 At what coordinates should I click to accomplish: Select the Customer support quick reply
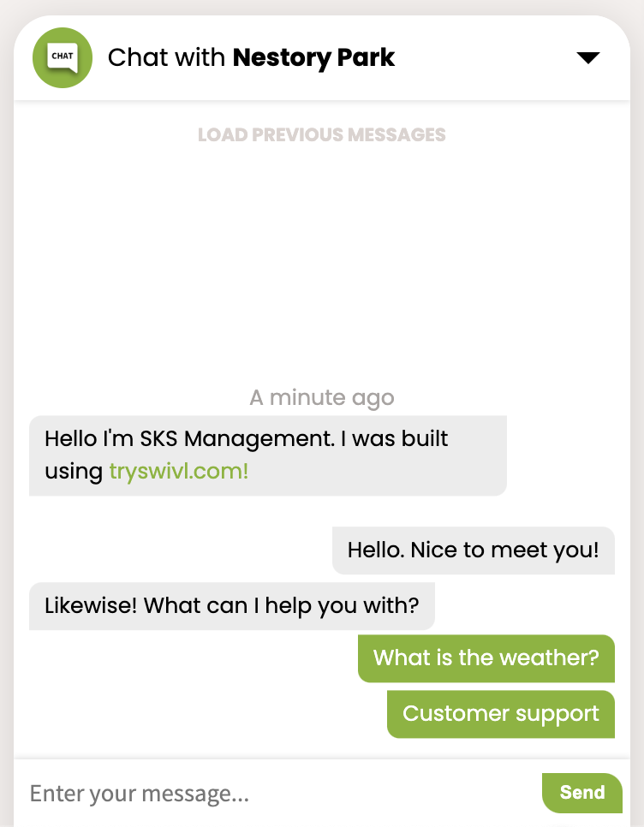tap(501, 714)
